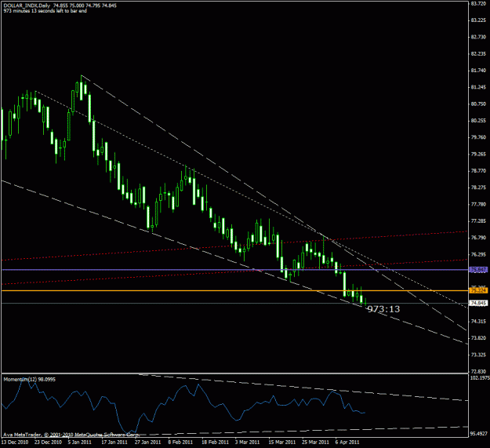Click the 13 Dec 2010 date label

point(15,442)
